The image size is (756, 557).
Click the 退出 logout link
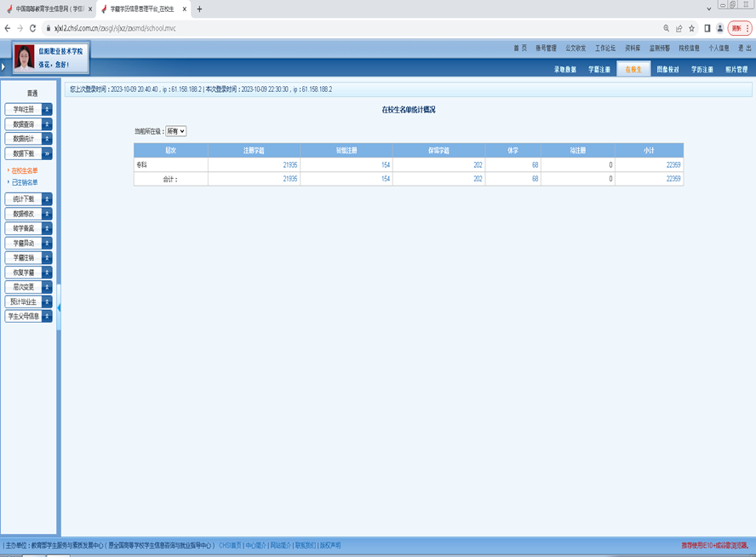744,49
